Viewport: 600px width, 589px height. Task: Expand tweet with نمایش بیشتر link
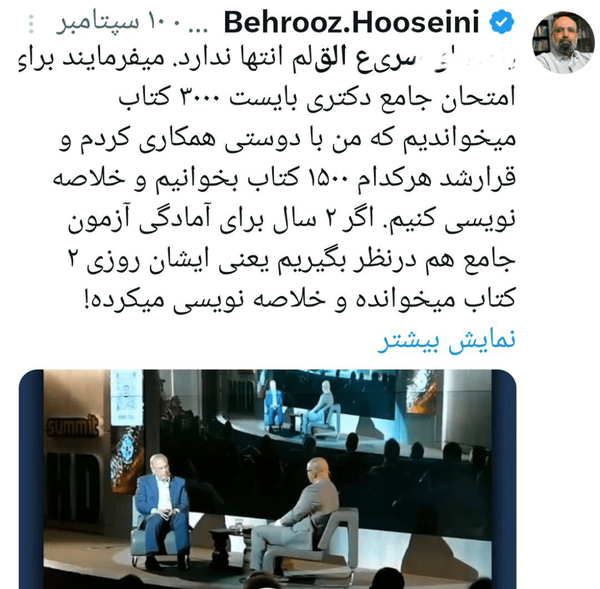447,340
